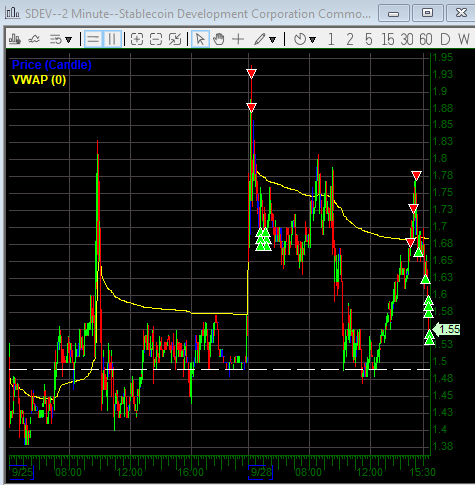Open the chart type icon in toolbar
Screen dimensions: 475x485
(x=14, y=39)
